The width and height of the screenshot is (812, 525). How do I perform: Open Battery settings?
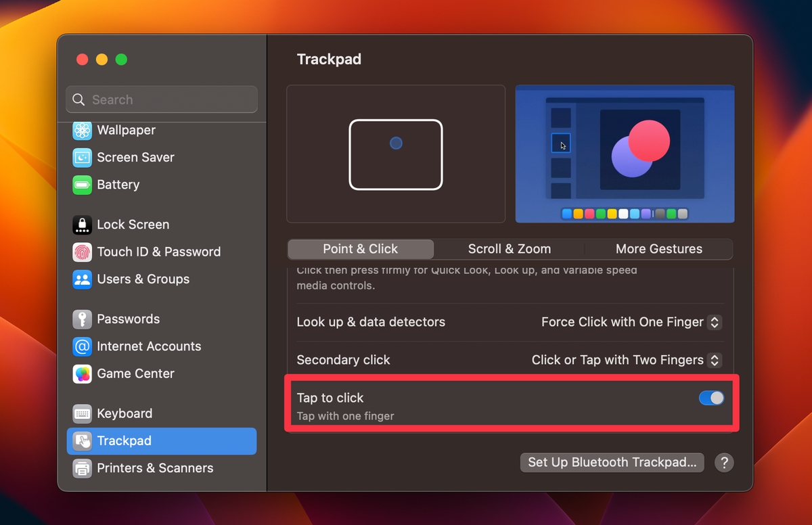point(117,184)
